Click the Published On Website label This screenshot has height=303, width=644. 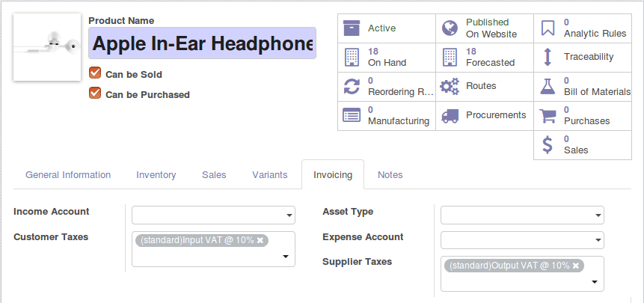(x=491, y=28)
